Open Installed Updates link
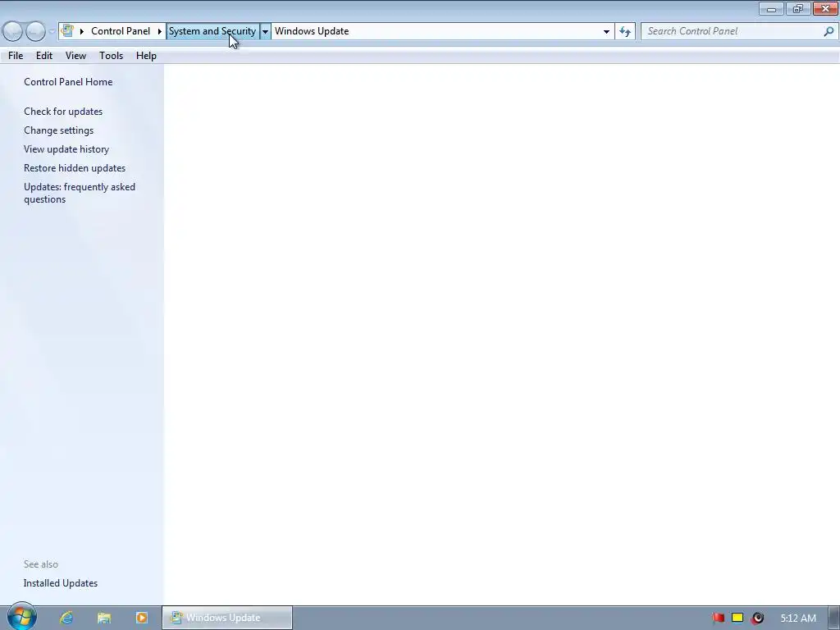Image resolution: width=840 pixels, height=630 pixels. pyautogui.click(x=61, y=583)
